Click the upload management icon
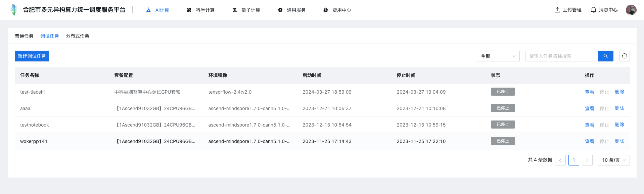The image size is (644, 194). tap(557, 10)
